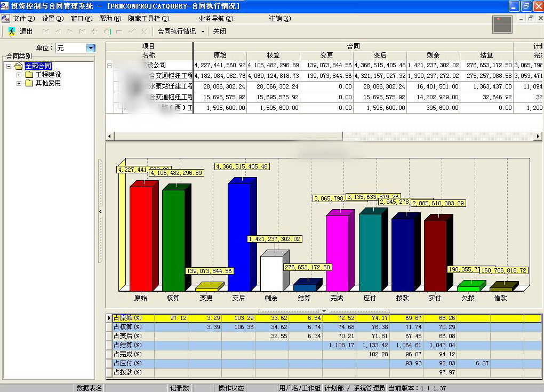
Task: Click the 全部合同 open folder icon
Action: click(19, 66)
